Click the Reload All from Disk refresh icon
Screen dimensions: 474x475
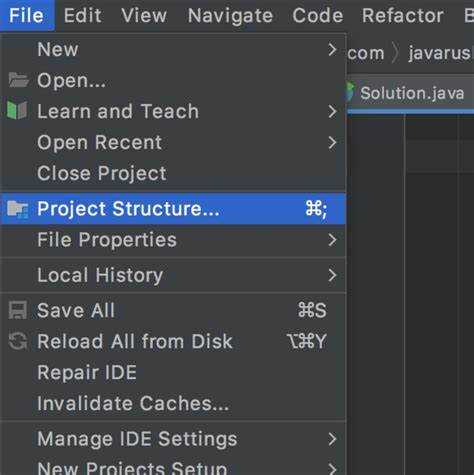pyautogui.click(x=17, y=341)
